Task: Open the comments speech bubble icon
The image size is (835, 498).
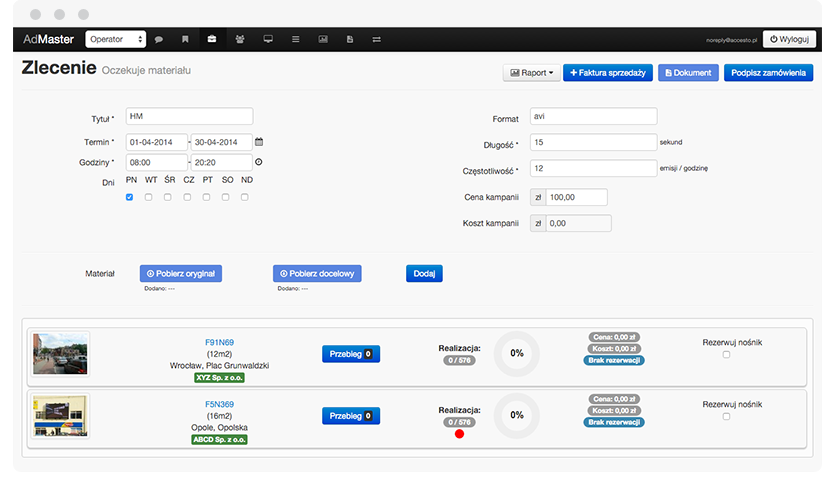Action: coord(159,39)
